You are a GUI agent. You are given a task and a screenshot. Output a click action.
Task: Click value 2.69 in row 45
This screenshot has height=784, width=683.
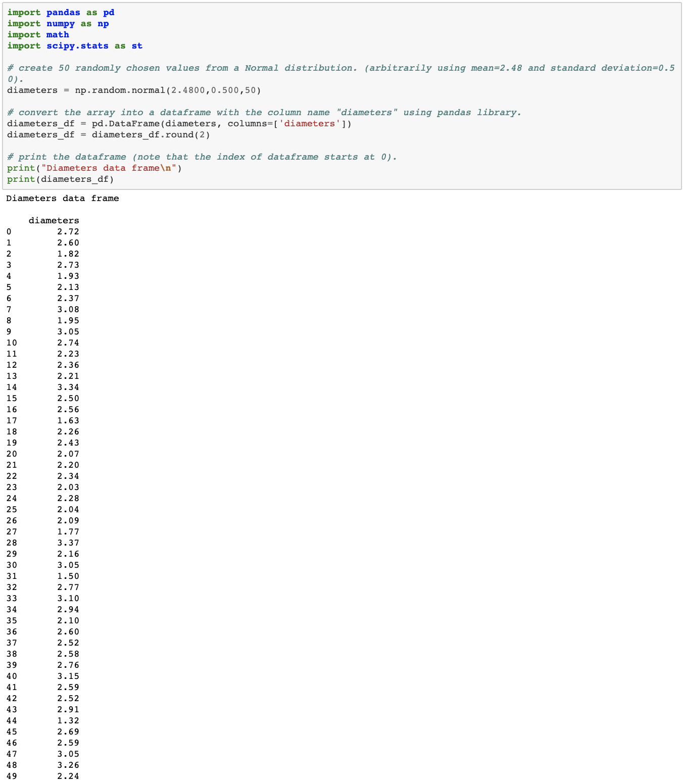pos(68,732)
